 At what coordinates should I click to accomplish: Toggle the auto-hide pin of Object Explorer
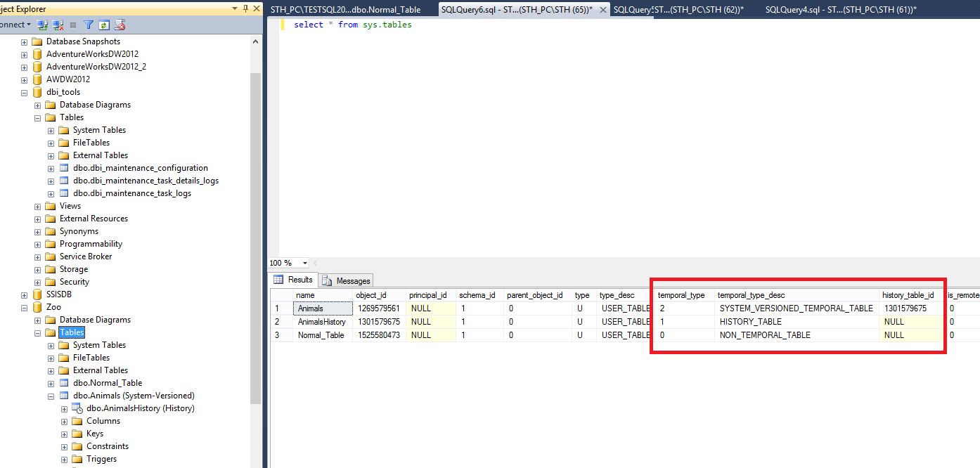tap(245, 8)
